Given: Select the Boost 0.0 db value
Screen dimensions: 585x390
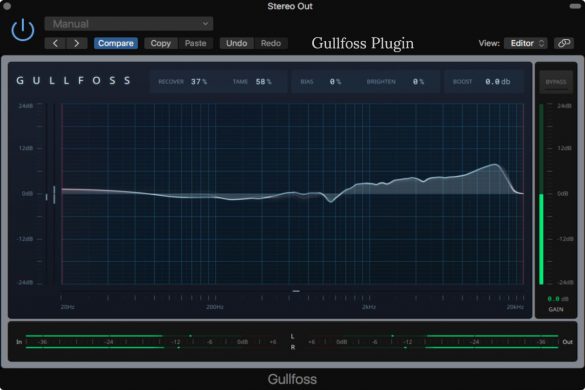Looking at the screenshot, I should tap(497, 82).
